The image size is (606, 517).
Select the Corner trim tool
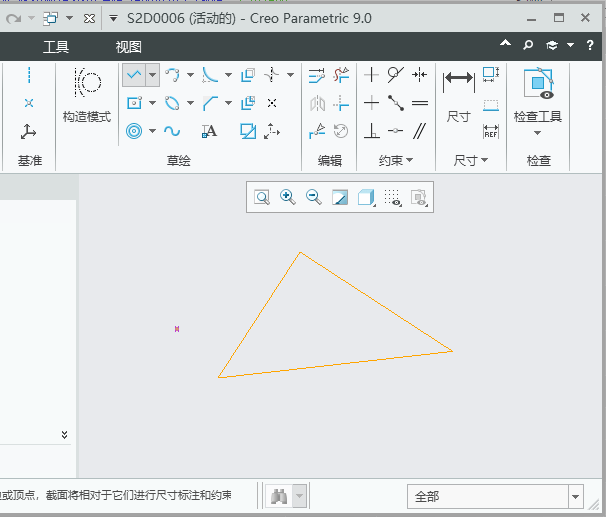341,103
